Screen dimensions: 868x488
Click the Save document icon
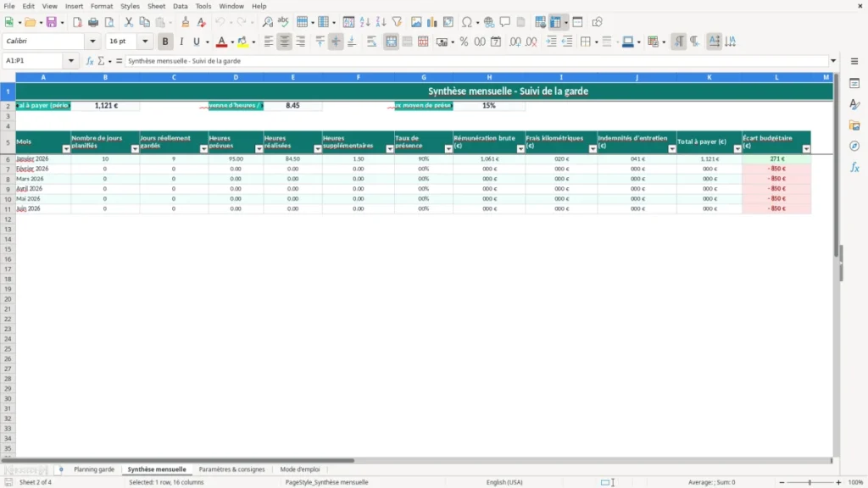click(52, 22)
